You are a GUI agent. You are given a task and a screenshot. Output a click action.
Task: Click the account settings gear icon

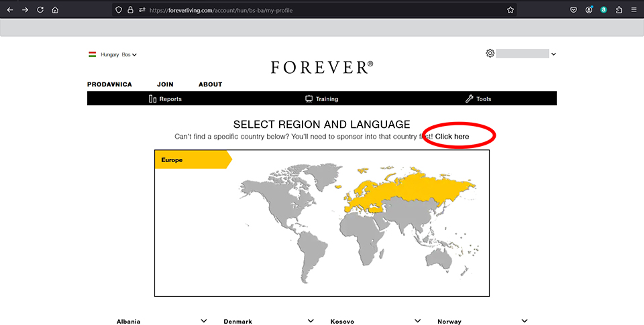[x=490, y=54]
